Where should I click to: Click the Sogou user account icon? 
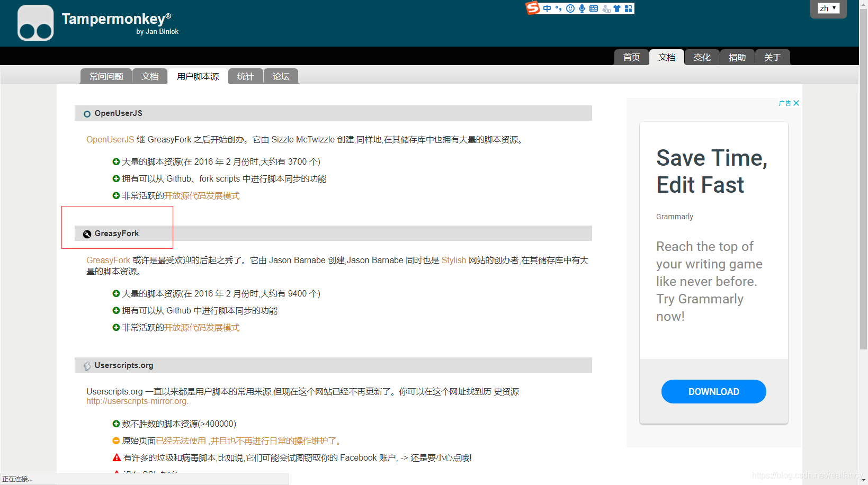(606, 8)
